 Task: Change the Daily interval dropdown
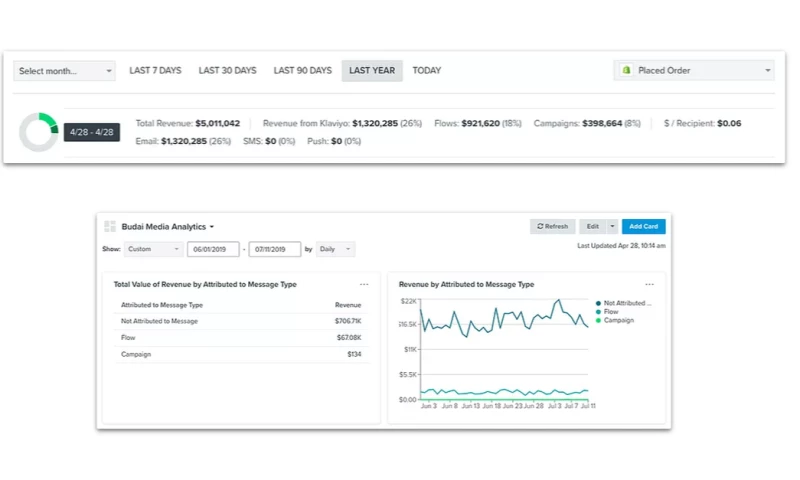[x=335, y=249]
